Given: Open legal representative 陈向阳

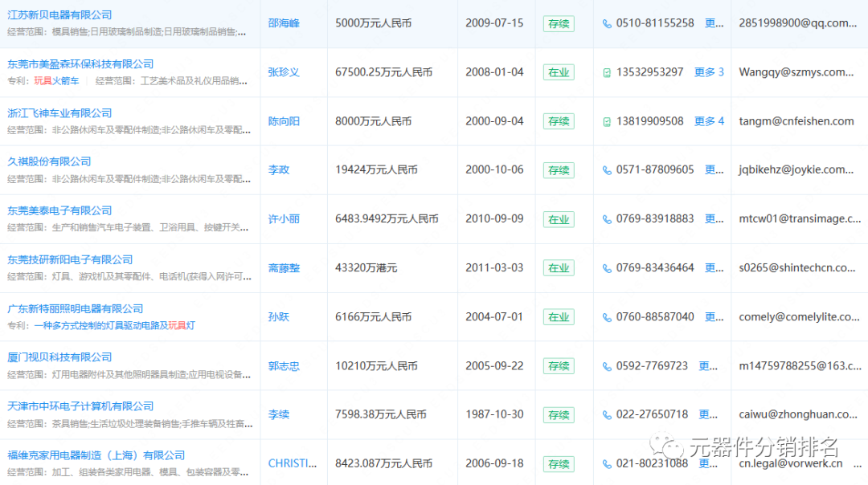Looking at the screenshot, I should pyautogui.click(x=284, y=121).
